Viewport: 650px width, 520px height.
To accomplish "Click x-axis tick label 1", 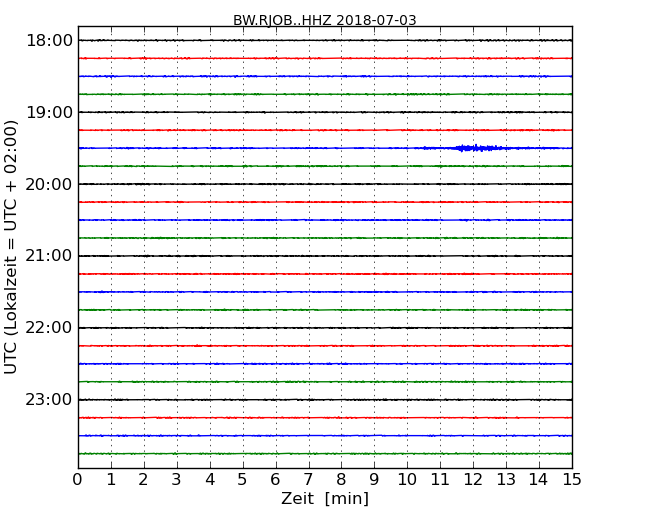I will (111, 479).
